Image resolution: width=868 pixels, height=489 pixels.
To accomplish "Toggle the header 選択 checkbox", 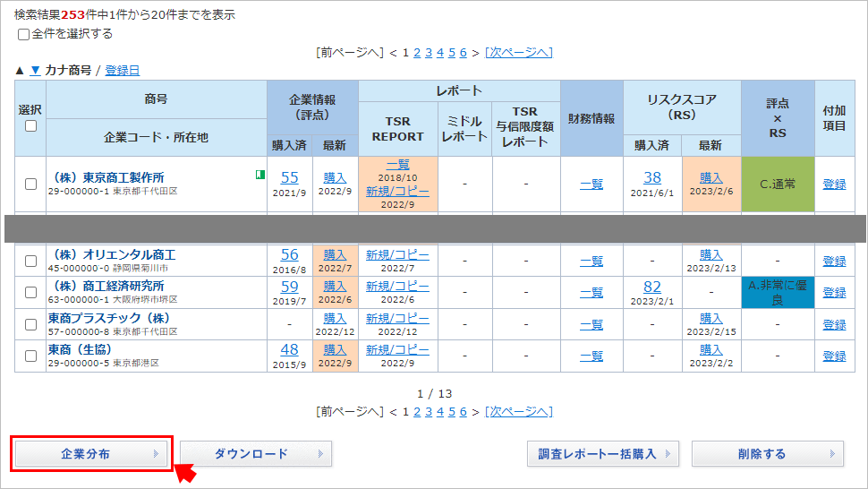I will pos(31,126).
